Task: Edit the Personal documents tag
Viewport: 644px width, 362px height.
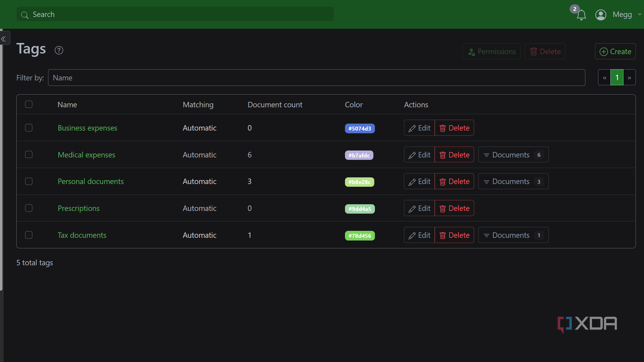Action: [419, 181]
